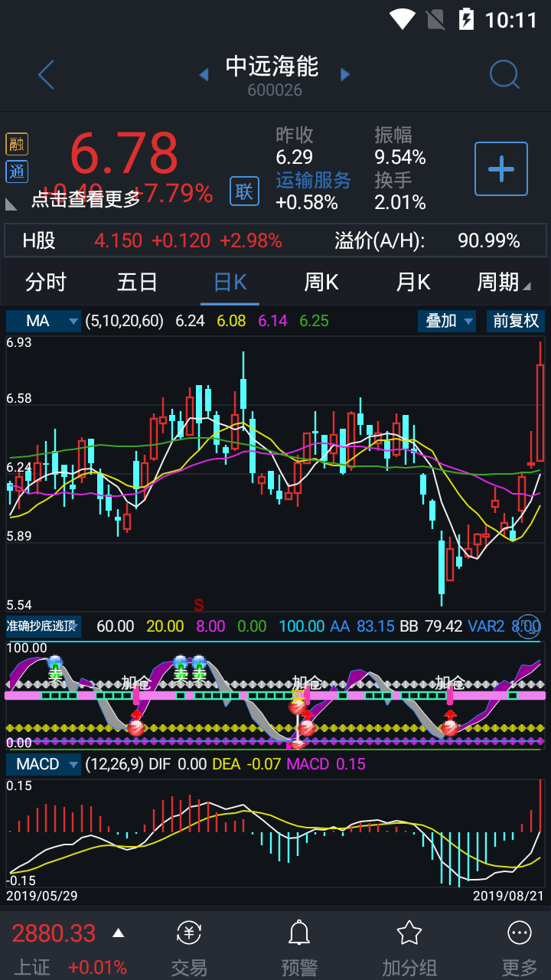
Task: Open MACD indicator dropdown
Action: (x=44, y=764)
